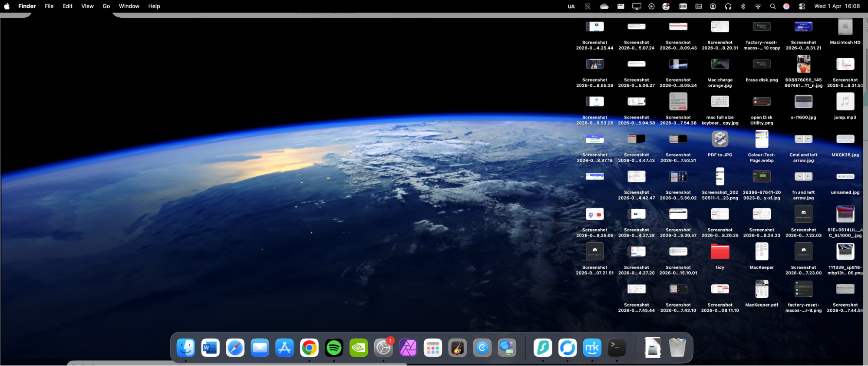Open the screen mirroring display icon menu

(637, 6)
